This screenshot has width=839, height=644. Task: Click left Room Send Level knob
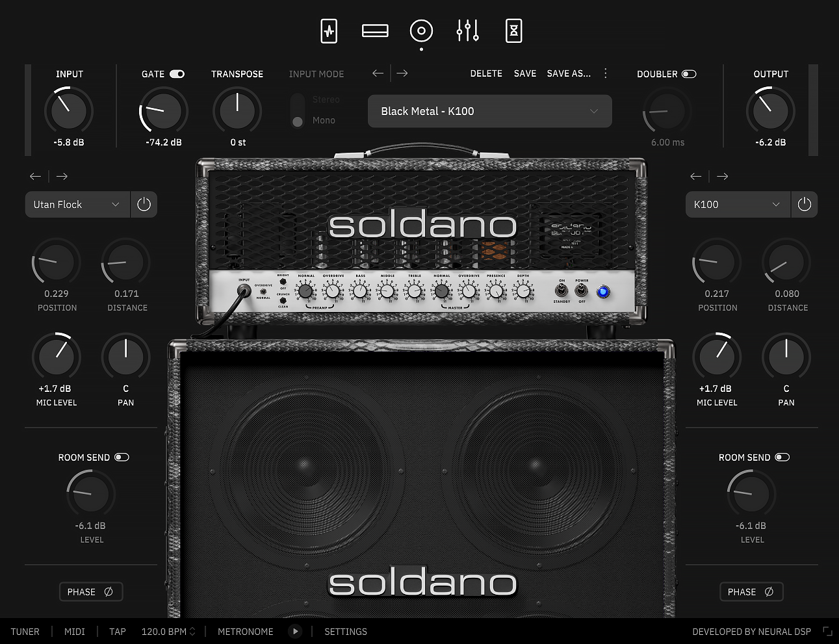pyautogui.click(x=91, y=493)
